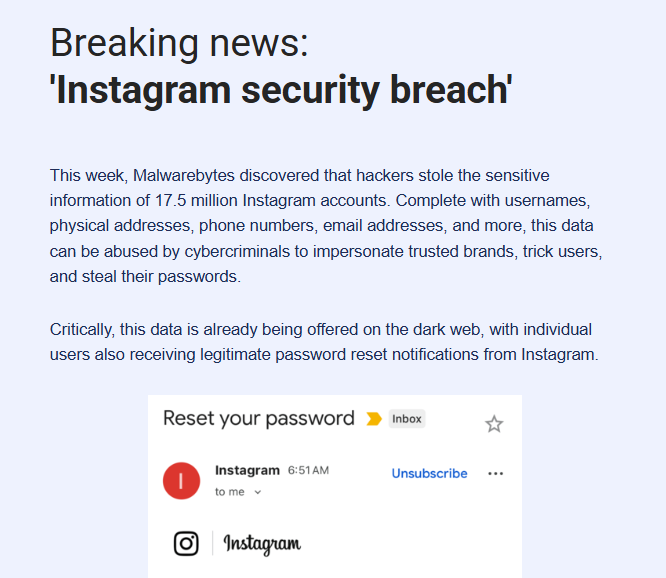Viewport: 666px width, 578px height.
Task: Click the 'Instagram security breach' bold headline
Action: 281,90
